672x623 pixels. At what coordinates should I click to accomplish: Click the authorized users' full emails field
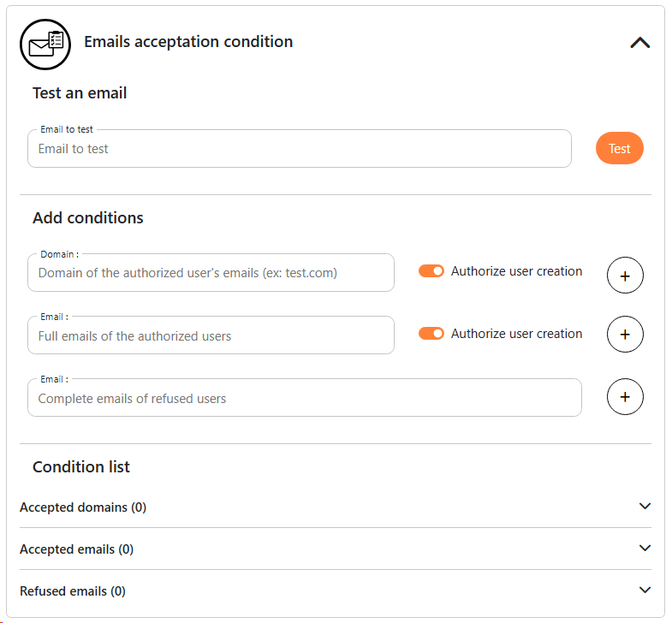pyautogui.click(x=211, y=335)
